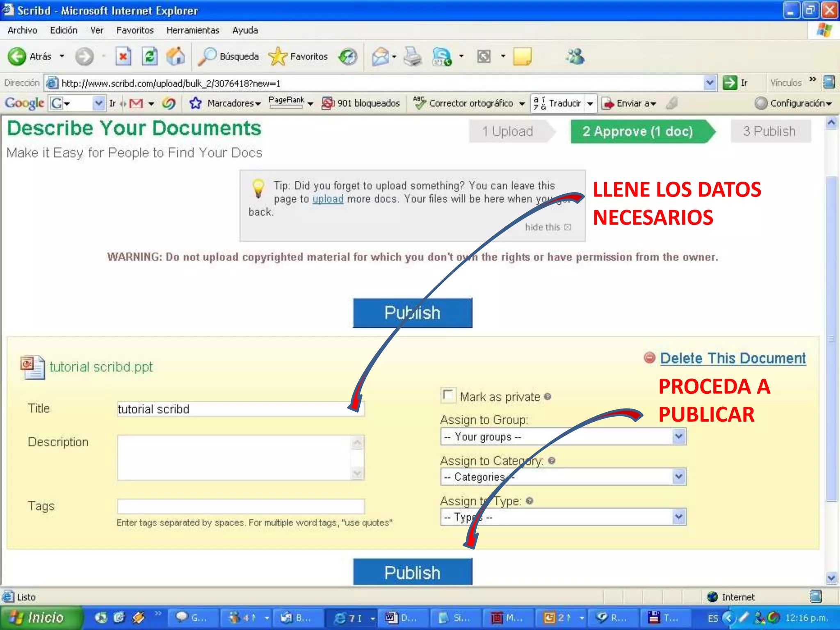Click the help icon beside Mark as private
This screenshot has height=630, width=840.
coord(548,397)
